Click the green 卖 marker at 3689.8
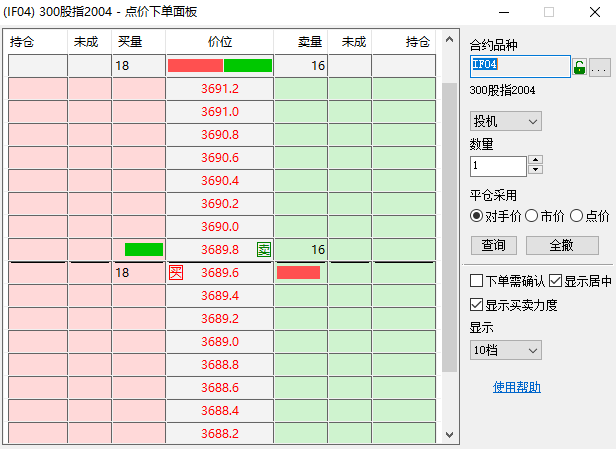 264,249
